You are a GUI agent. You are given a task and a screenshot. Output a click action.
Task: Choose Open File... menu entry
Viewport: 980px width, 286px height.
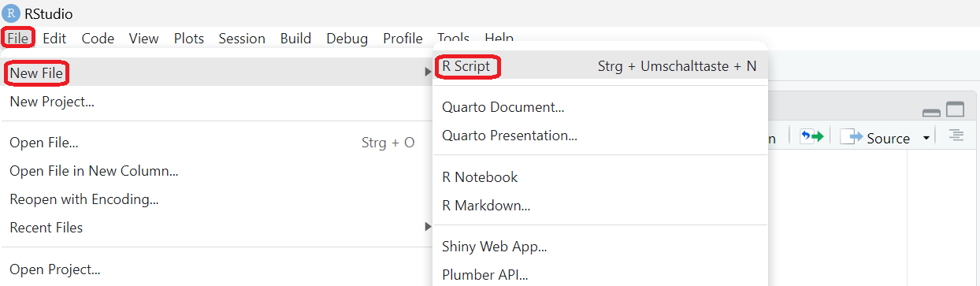tap(217, 143)
